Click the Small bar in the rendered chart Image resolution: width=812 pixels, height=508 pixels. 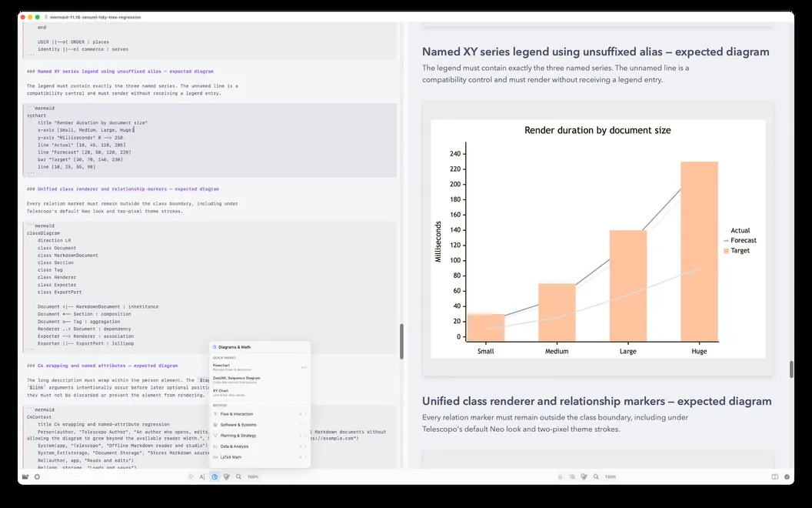(x=486, y=328)
